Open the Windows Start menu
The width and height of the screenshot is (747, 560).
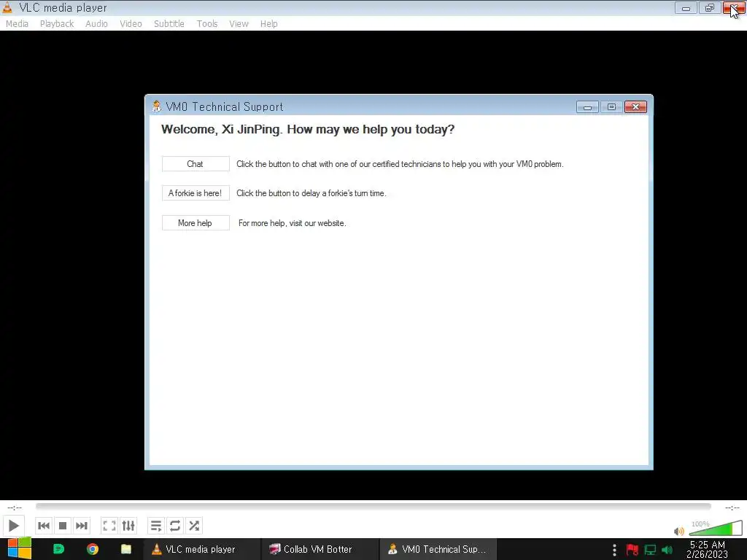click(x=19, y=549)
